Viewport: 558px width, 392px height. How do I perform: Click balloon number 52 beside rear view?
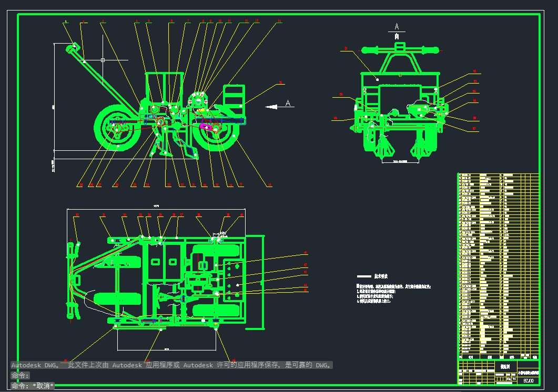point(474,71)
